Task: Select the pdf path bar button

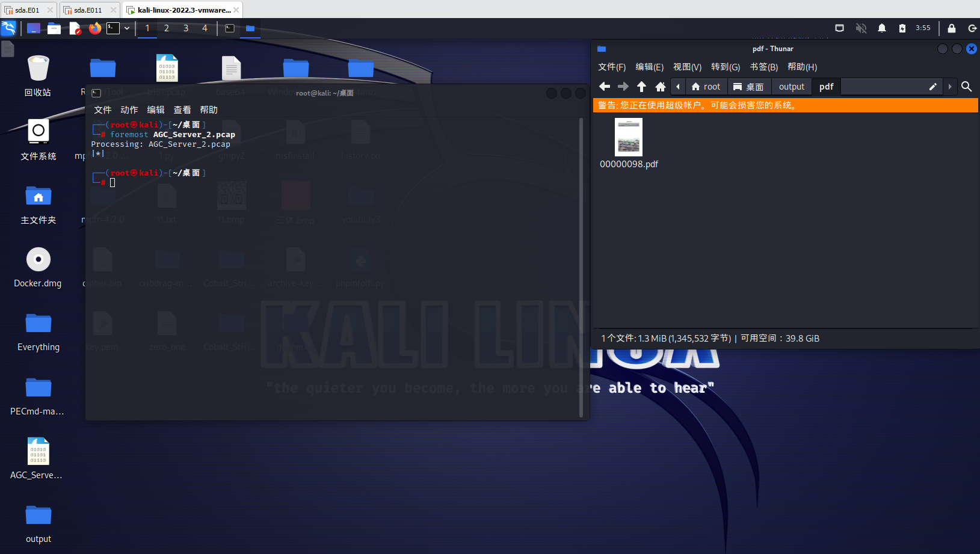Action: (827, 87)
